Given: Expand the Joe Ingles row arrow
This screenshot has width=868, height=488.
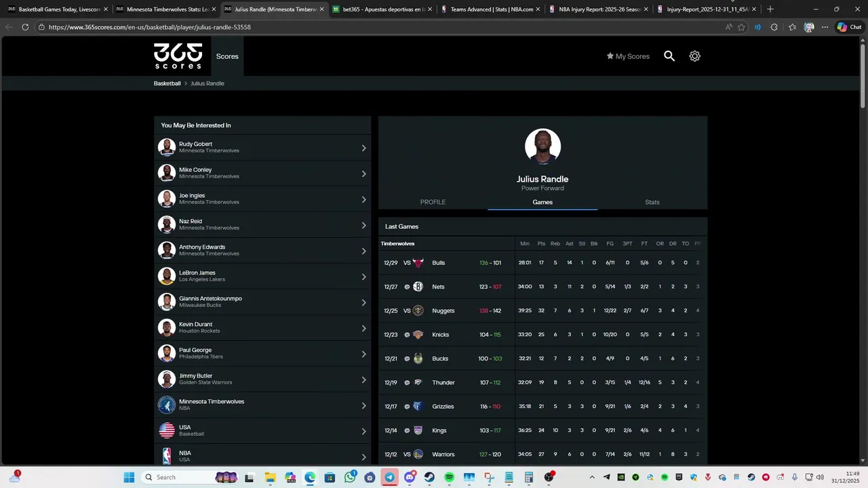Looking at the screenshot, I should point(363,199).
